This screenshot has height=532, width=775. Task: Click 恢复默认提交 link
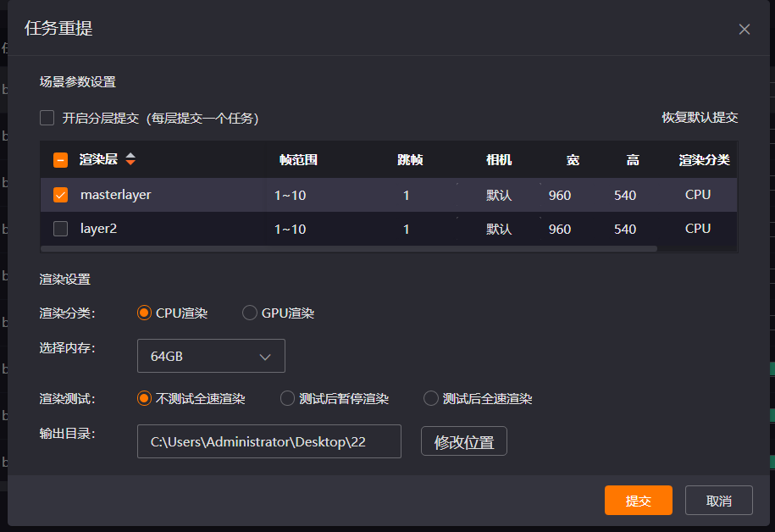point(699,118)
